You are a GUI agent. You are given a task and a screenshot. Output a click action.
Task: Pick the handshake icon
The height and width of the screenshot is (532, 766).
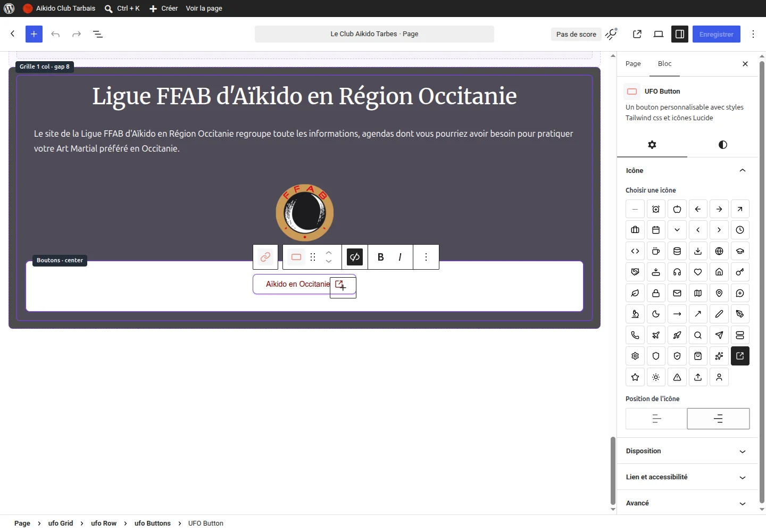pos(635,272)
